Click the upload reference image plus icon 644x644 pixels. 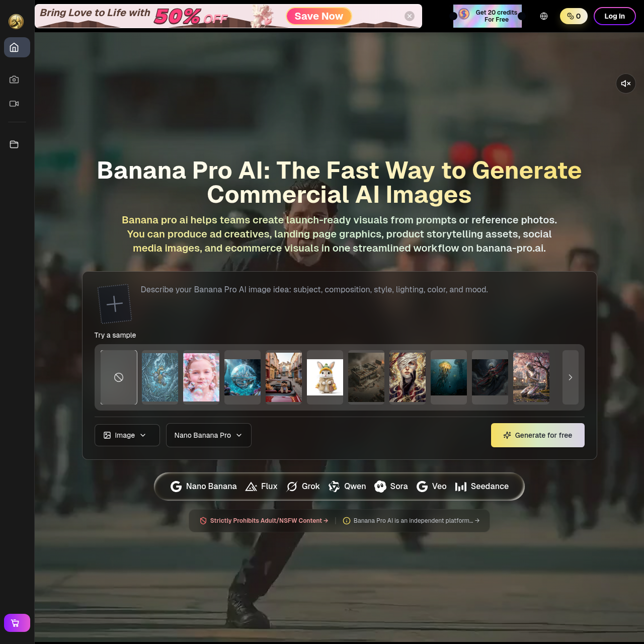[x=115, y=304]
